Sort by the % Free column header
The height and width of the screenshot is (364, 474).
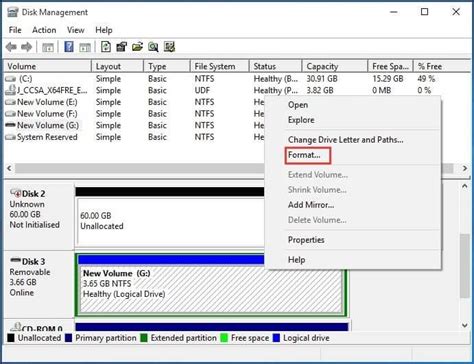[442, 66]
